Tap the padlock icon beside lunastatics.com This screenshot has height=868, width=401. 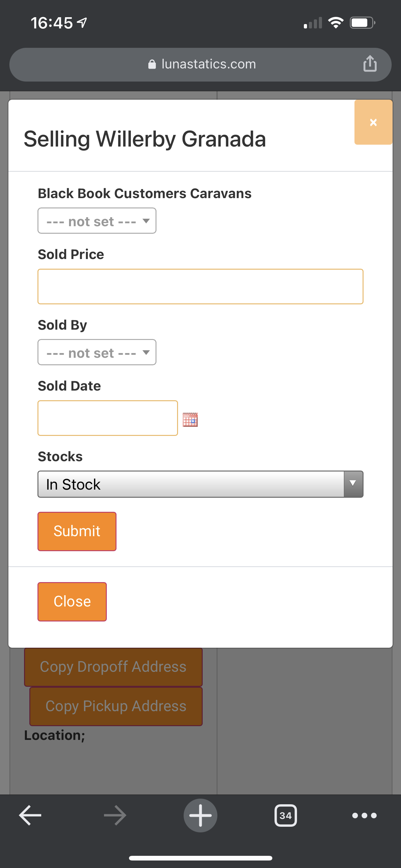click(152, 64)
